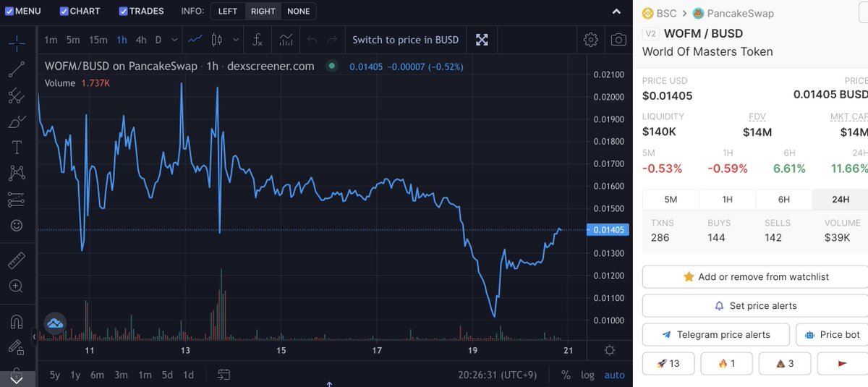Set INFO position to RIGHT
The height and width of the screenshot is (387, 868).
(x=263, y=11)
